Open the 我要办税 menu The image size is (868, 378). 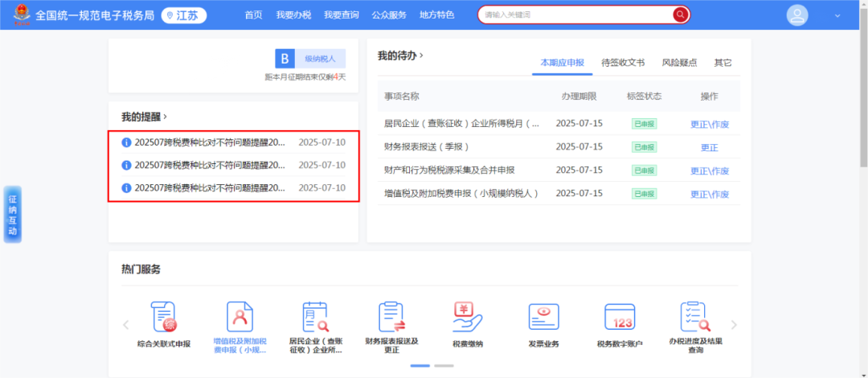point(293,15)
